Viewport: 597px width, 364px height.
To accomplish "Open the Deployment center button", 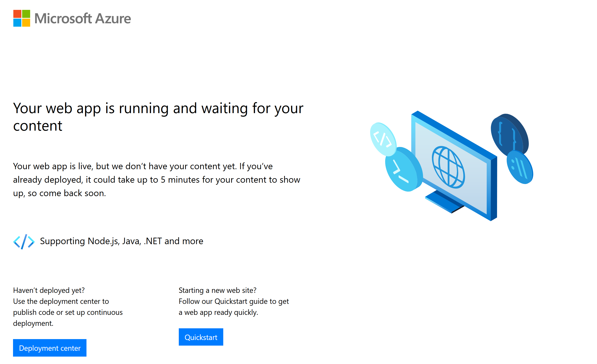I will tap(50, 348).
